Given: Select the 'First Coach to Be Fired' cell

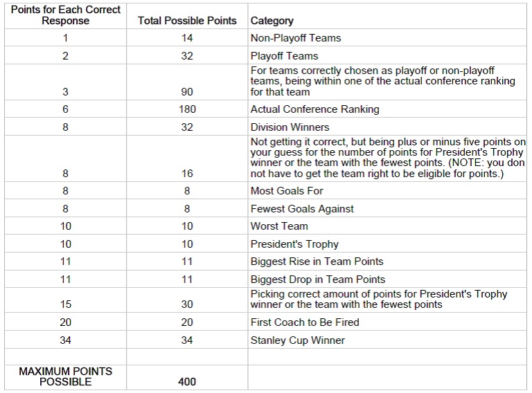Looking at the screenshot, I should click(x=387, y=322).
